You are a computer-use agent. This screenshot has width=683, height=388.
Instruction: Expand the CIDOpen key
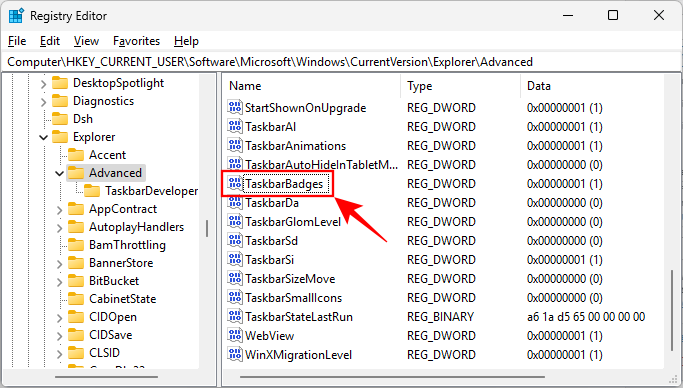click(59, 317)
